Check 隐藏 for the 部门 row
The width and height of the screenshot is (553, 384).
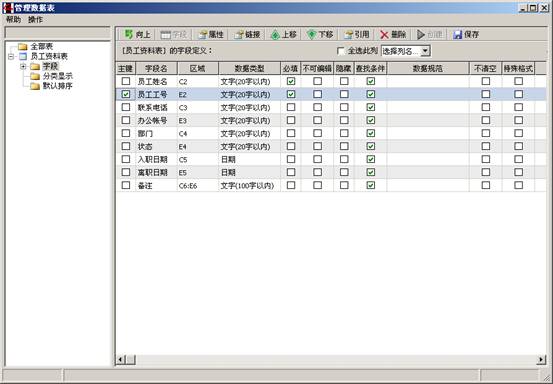[344, 133]
